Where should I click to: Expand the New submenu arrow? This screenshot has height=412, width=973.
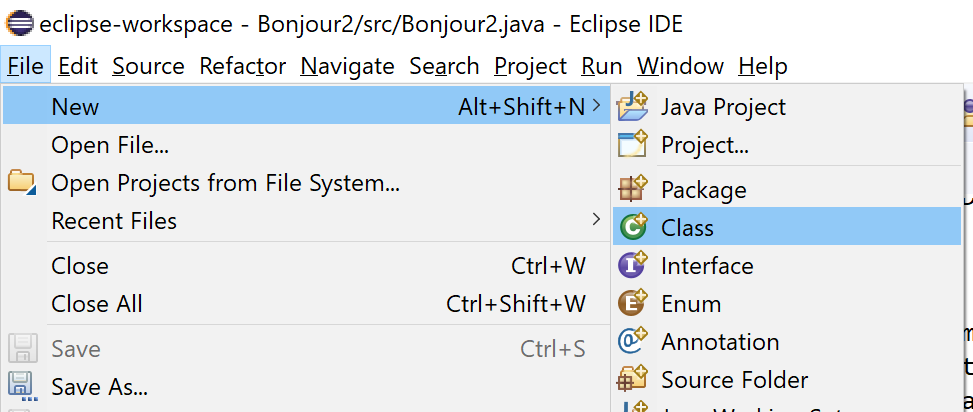pyautogui.click(x=597, y=105)
